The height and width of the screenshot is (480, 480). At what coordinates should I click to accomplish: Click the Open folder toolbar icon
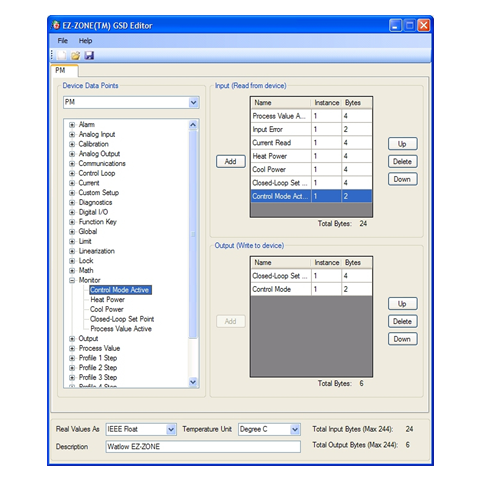pyautogui.click(x=76, y=55)
